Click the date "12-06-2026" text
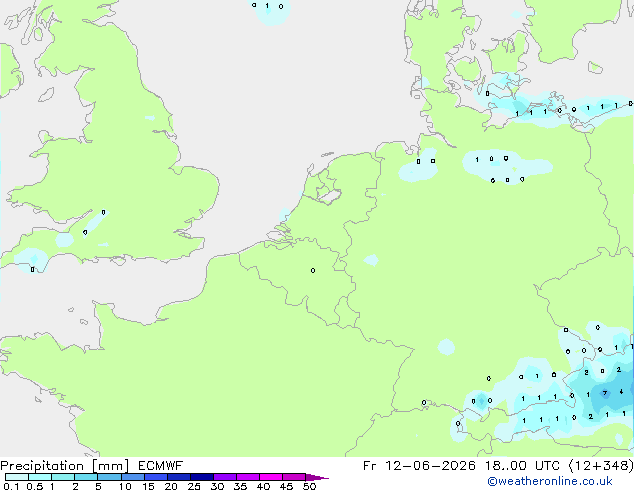The image size is (634, 490). click(430, 466)
